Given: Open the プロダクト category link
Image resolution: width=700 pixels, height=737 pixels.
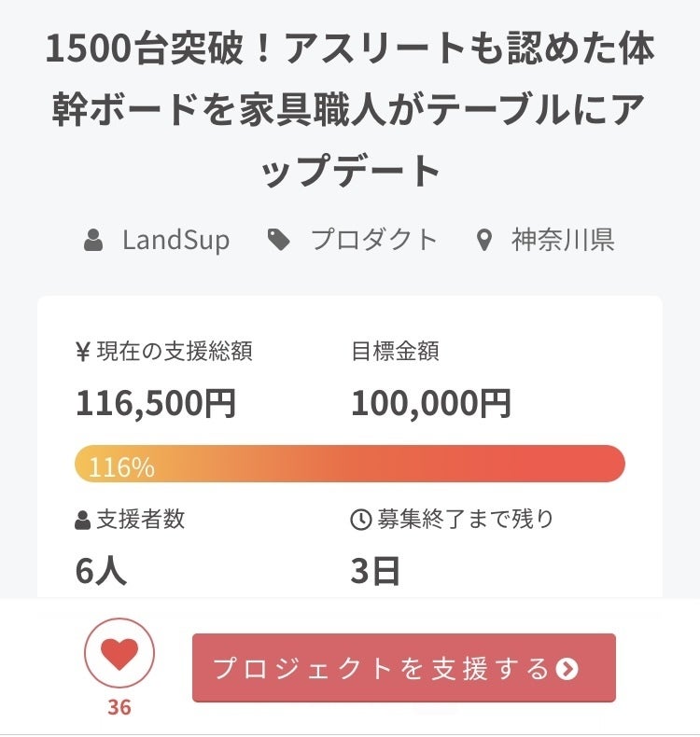Looking at the screenshot, I should click(373, 240).
